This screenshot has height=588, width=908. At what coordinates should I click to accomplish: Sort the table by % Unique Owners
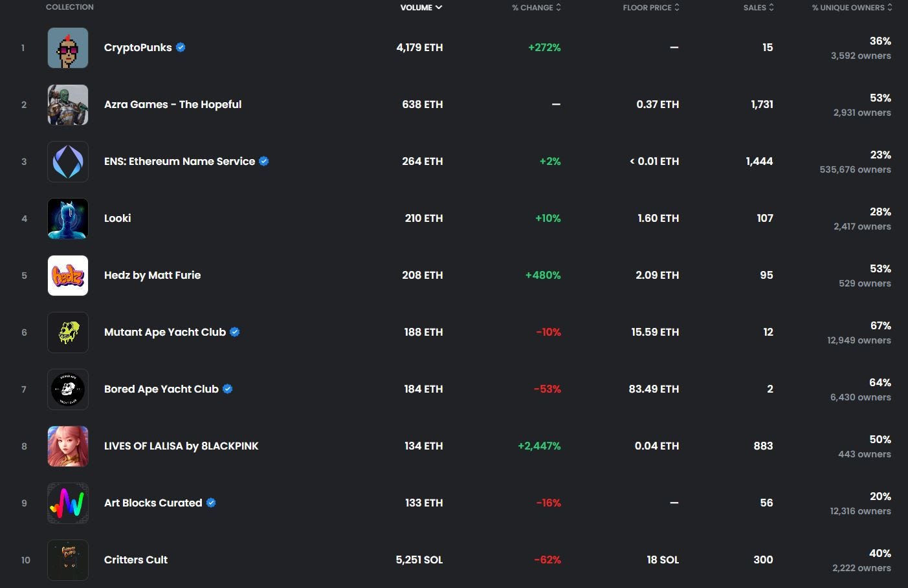tap(852, 8)
